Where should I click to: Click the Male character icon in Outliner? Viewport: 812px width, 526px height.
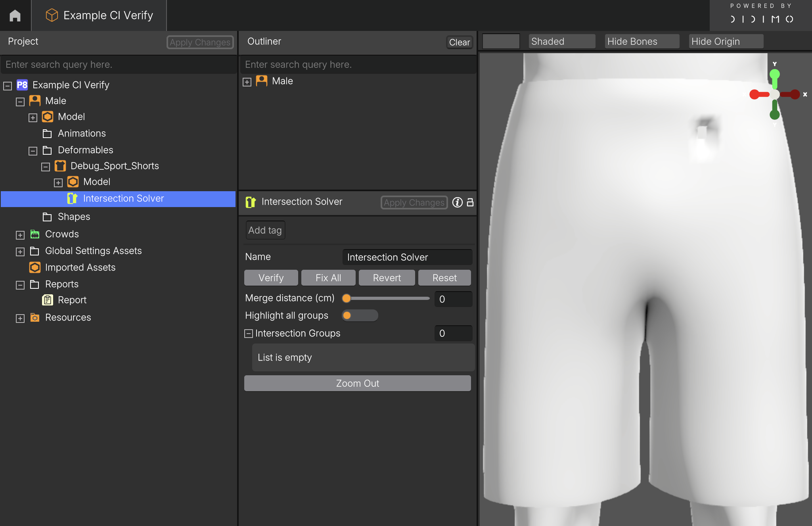pos(262,81)
